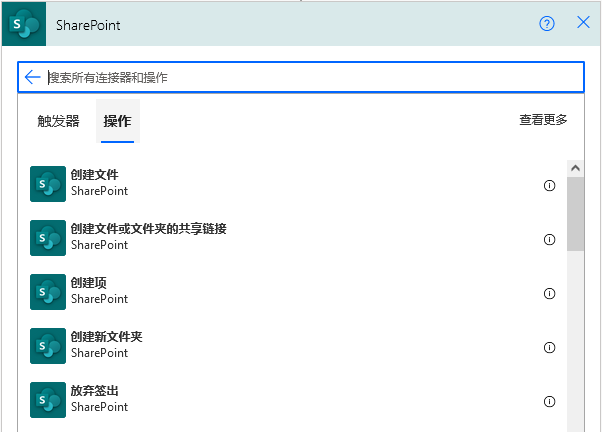This screenshot has width=602, height=432.
Task: Open the help question mark icon
Action: tap(547, 24)
